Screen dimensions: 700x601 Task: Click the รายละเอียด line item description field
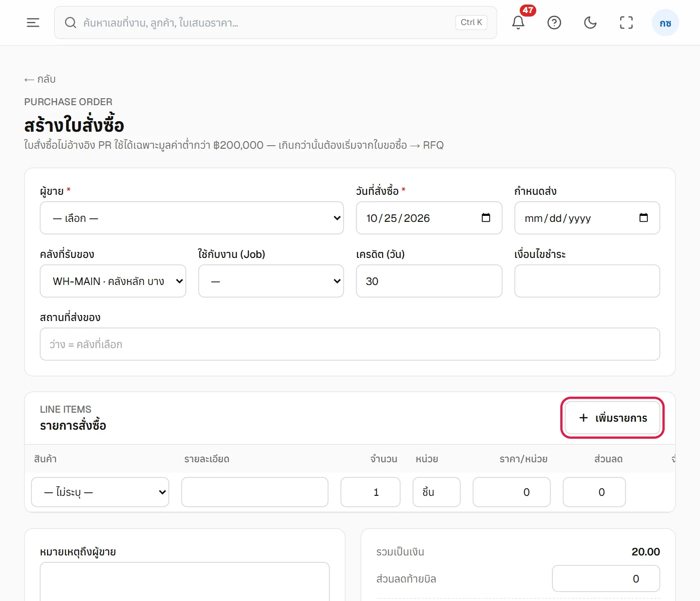[x=255, y=492]
